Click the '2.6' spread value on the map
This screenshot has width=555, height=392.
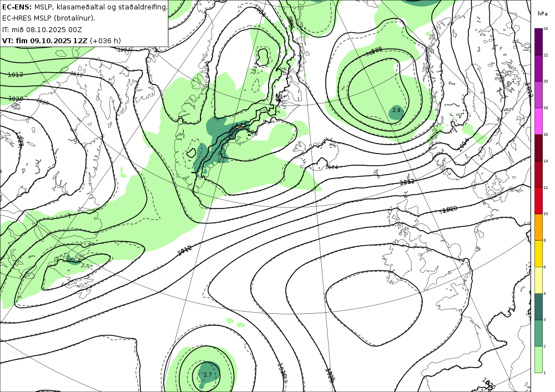click(x=396, y=110)
